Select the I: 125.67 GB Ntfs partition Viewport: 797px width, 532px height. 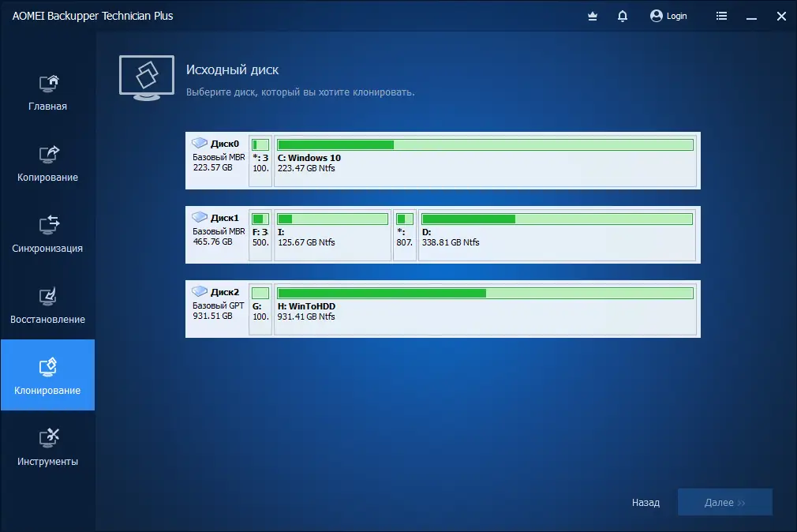coord(333,235)
